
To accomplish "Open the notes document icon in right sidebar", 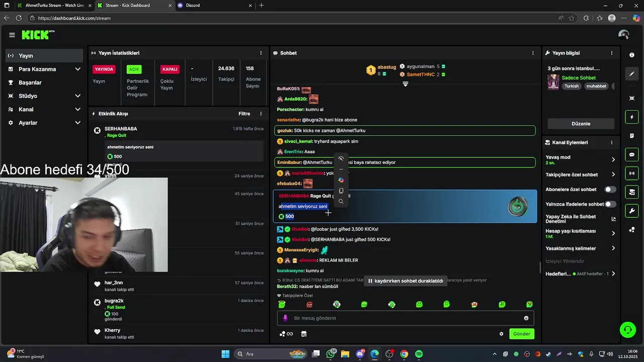I will [632, 136].
